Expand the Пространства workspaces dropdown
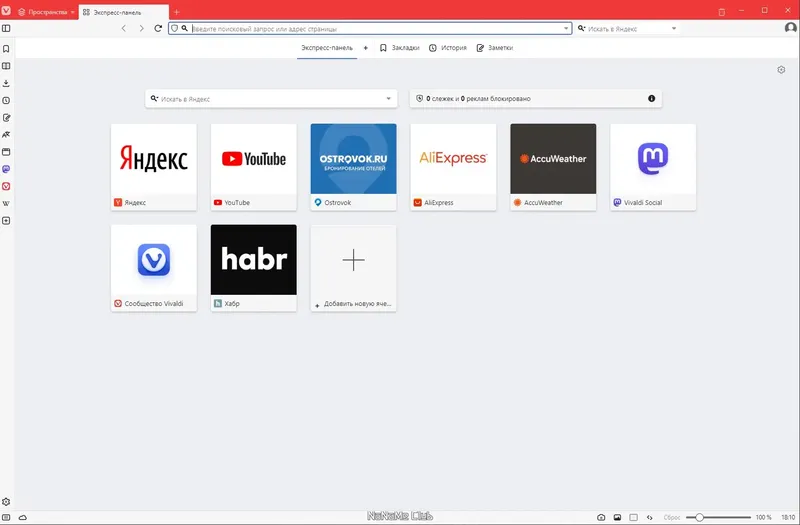800x525 pixels. (x=46, y=12)
